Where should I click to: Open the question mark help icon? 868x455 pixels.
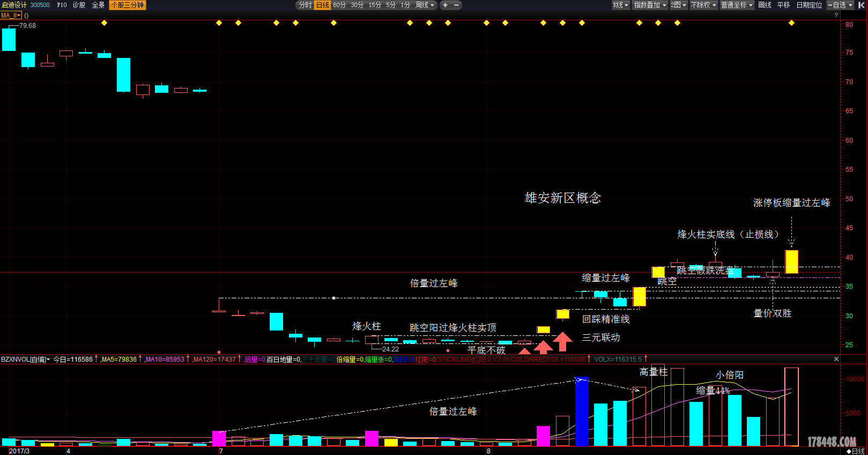pyautogui.click(x=836, y=15)
